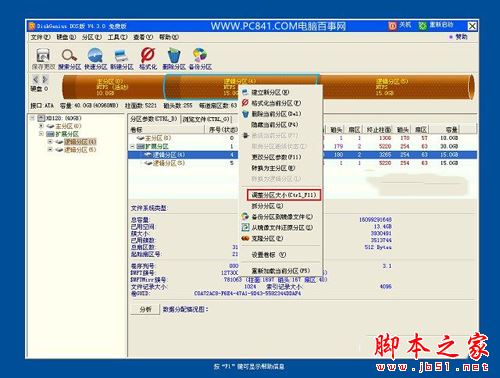Open Backup Partition (备份分区) from toolbar
Viewport: 500px width, 378px height.
coord(200,59)
